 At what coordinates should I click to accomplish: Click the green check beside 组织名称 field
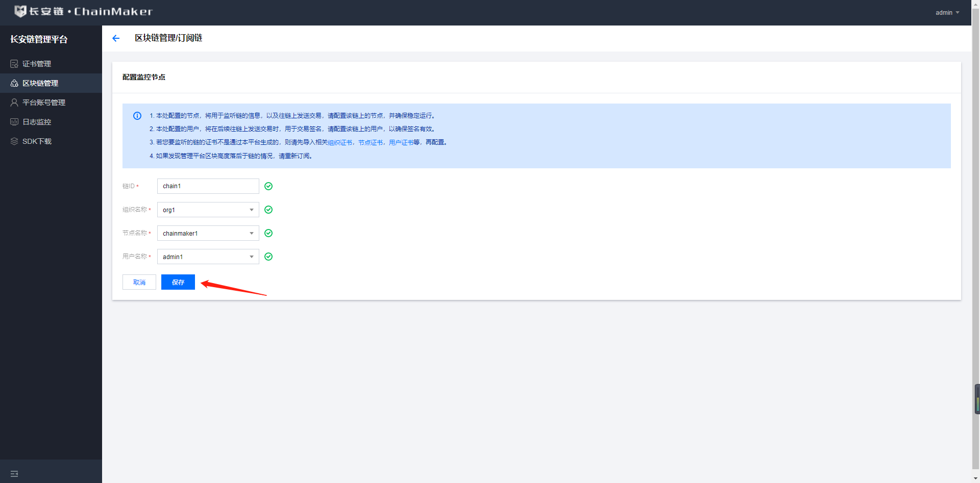point(268,210)
